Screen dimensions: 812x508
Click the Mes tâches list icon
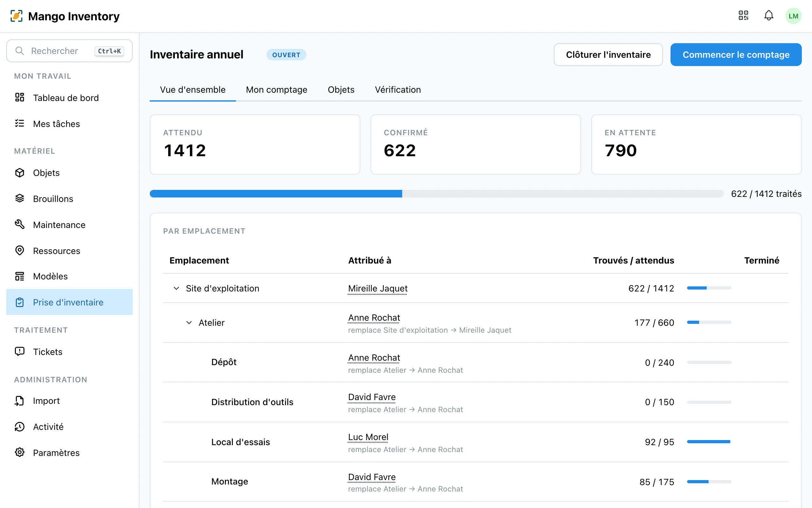19,123
